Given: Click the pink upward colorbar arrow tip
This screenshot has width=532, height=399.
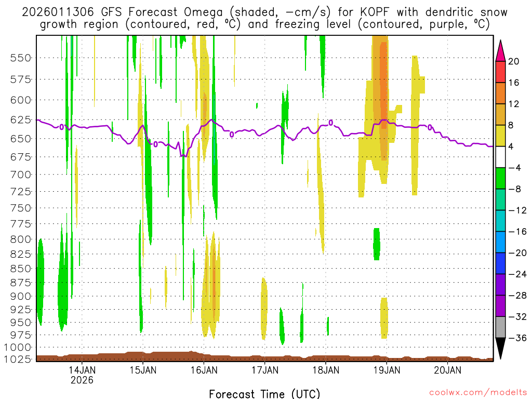Looking at the screenshot, I should click(x=500, y=51).
